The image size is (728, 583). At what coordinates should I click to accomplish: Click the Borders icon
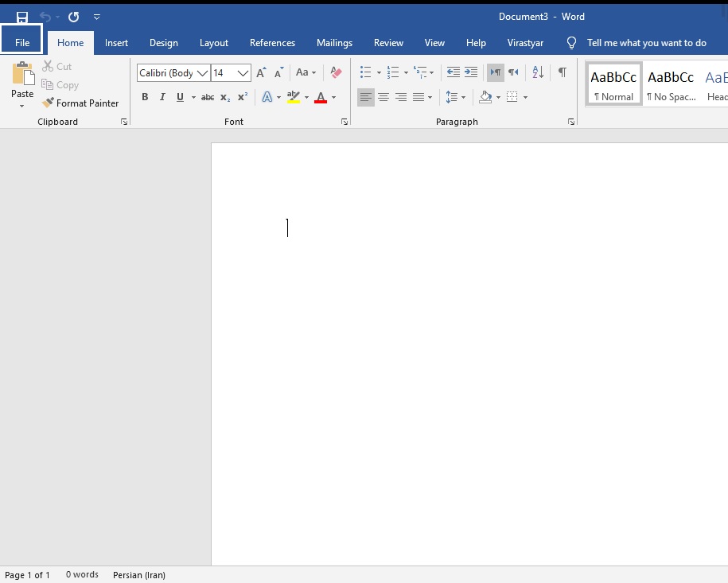click(512, 97)
